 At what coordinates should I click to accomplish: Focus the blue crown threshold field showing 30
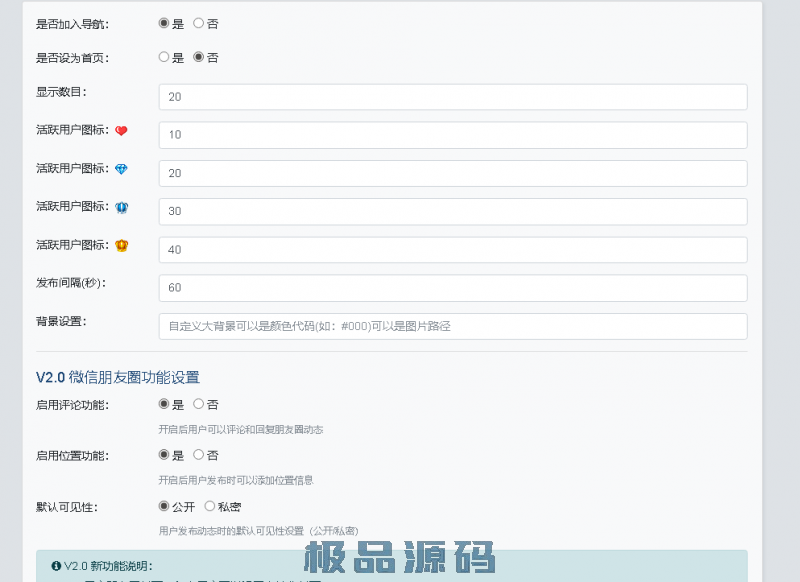click(452, 211)
